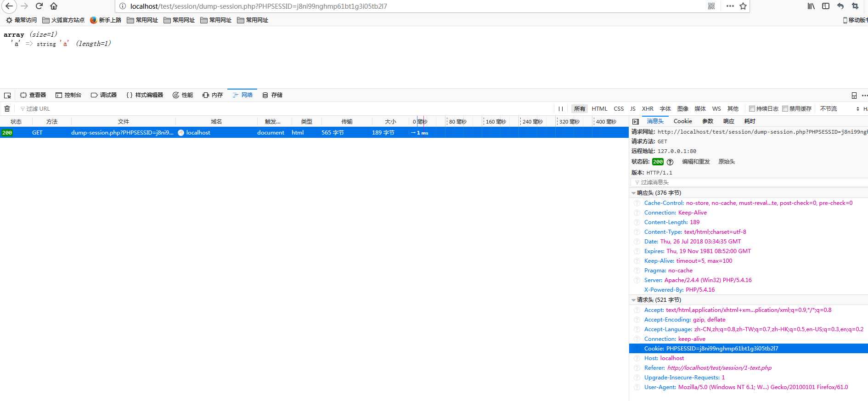Open the 新手上路 Firefox bookmark
This screenshot has width=868, height=401.
coord(106,20)
